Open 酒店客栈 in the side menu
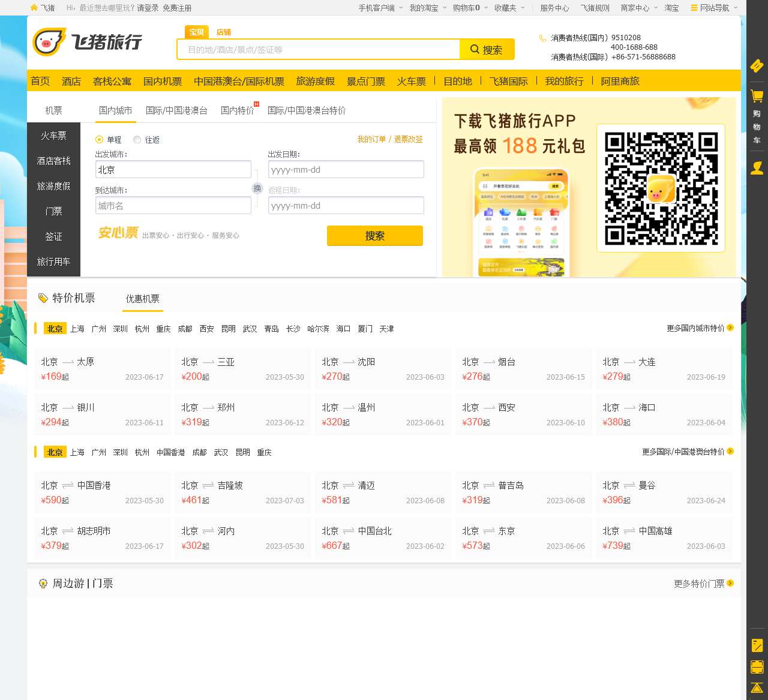The width and height of the screenshot is (768, 700). coord(54,161)
